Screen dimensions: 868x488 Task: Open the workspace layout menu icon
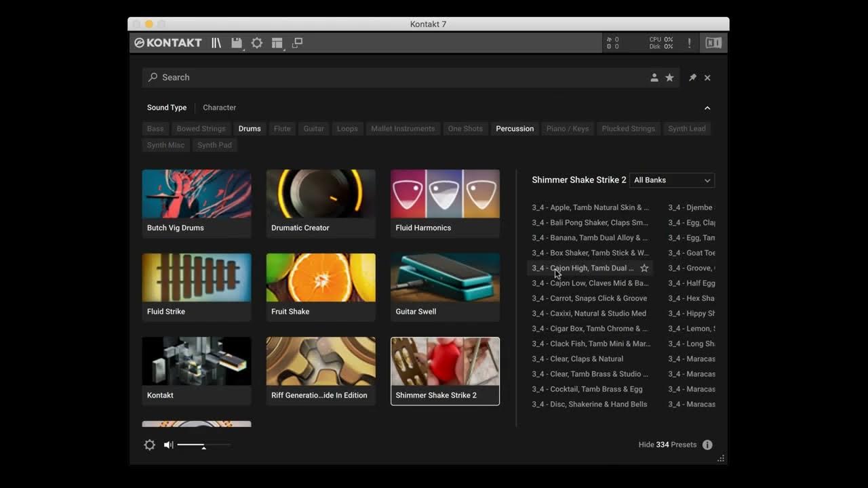pos(277,43)
